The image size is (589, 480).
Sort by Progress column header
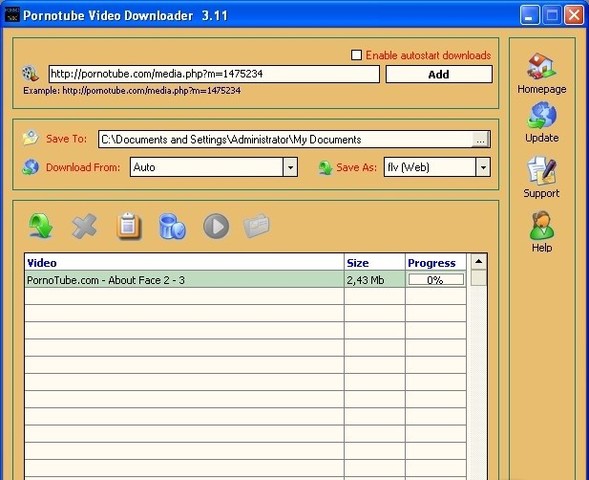(436, 263)
